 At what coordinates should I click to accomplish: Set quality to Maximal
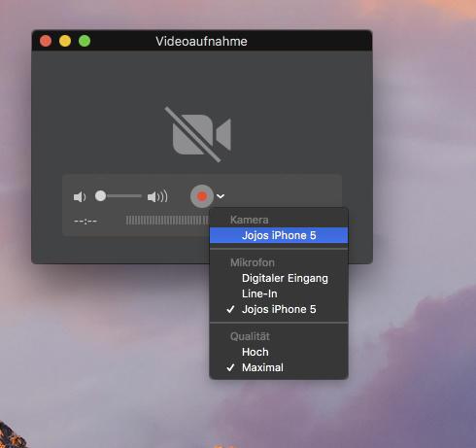[279, 367]
